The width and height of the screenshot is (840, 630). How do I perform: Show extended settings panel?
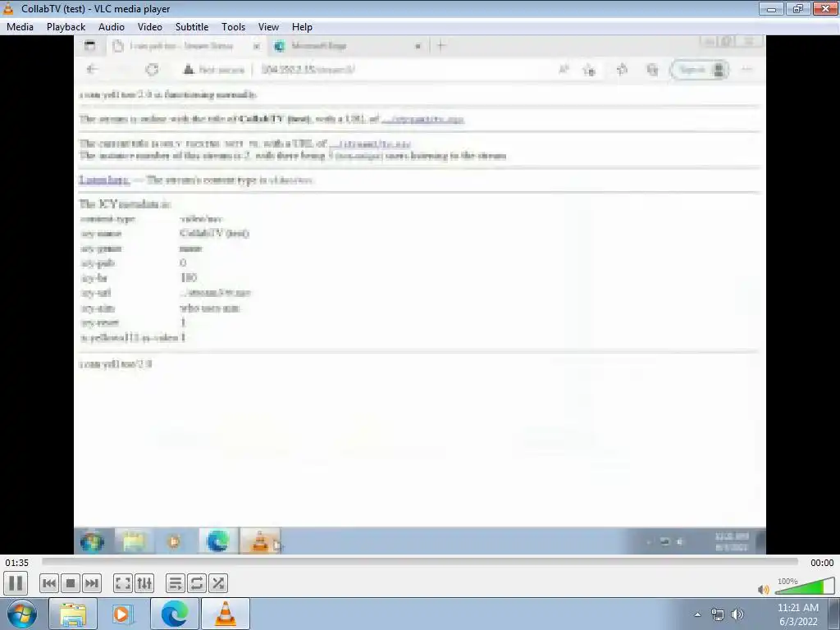point(144,583)
